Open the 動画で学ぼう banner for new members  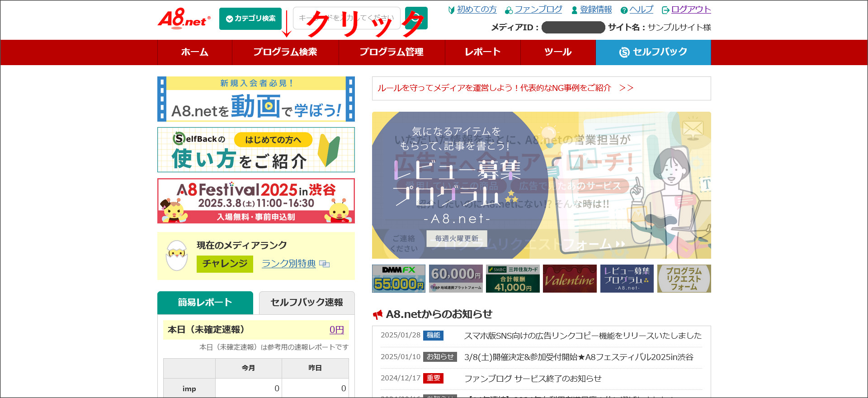256,99
